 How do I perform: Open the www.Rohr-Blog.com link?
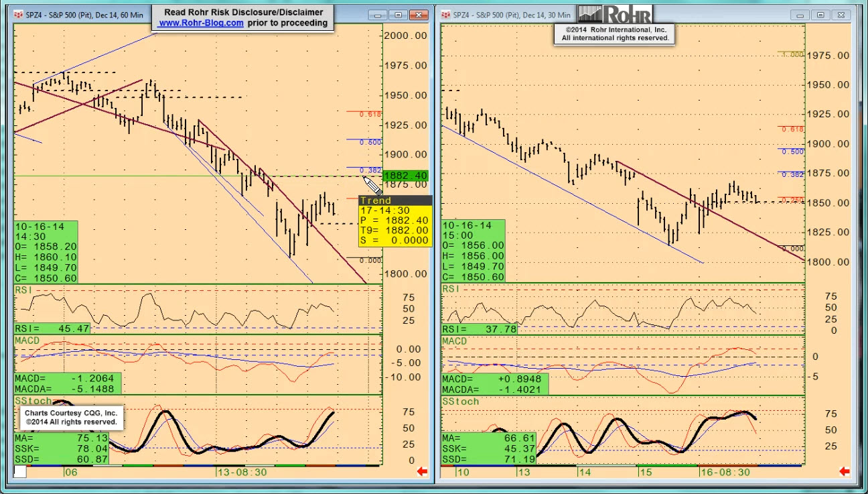[201, 23]
